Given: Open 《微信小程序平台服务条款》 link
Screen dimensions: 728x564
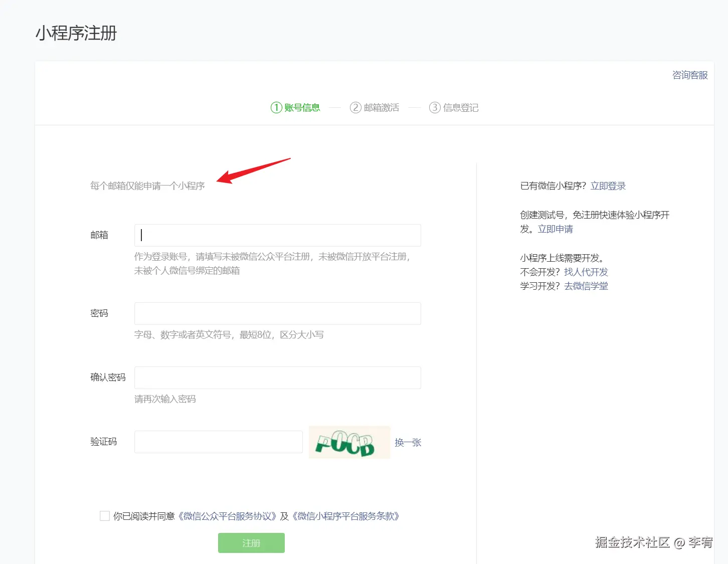Looking at the screenshot, I should [346, 516].
